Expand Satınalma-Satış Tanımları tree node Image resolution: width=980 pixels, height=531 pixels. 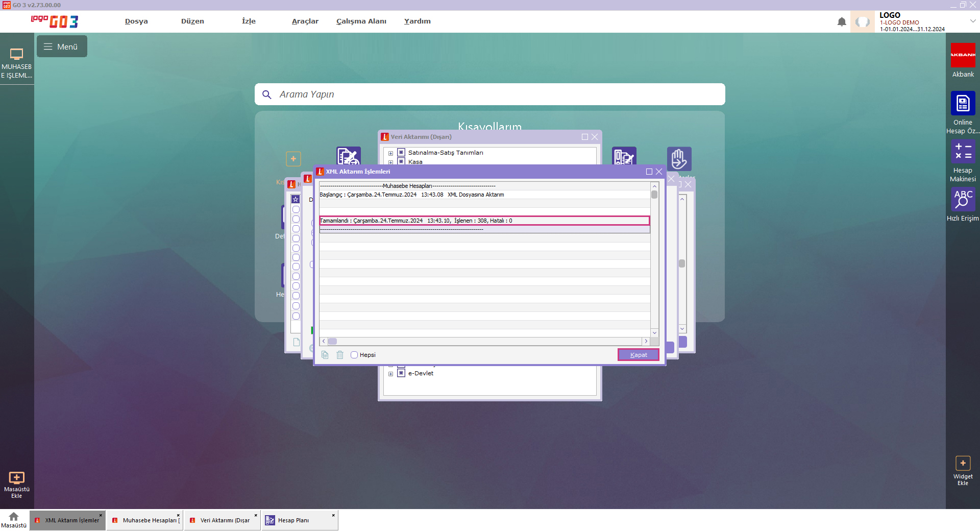(x=391, y=153)
